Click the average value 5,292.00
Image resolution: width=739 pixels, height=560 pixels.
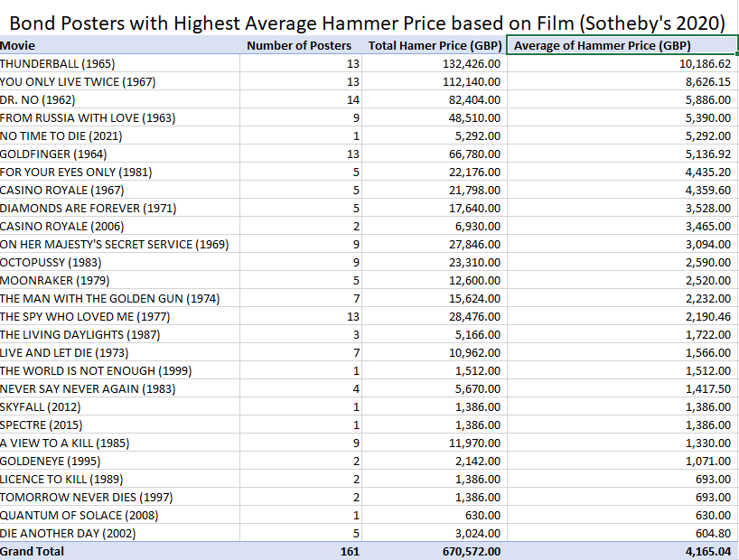708,135
